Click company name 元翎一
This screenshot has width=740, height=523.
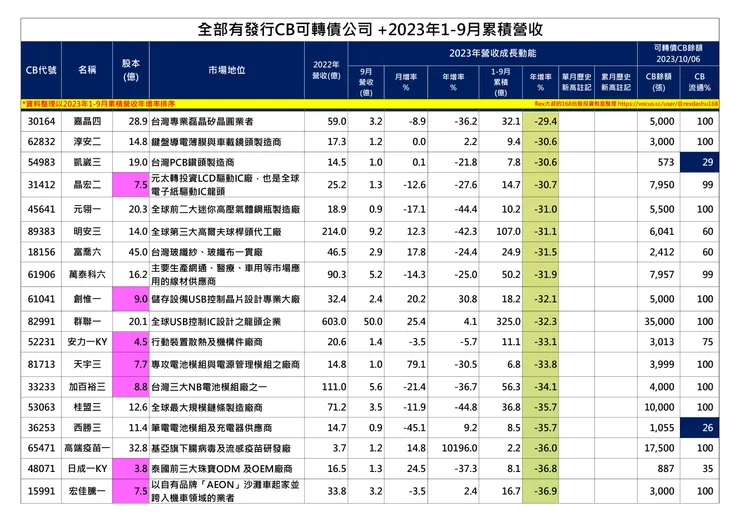click(x=87, y=209)
